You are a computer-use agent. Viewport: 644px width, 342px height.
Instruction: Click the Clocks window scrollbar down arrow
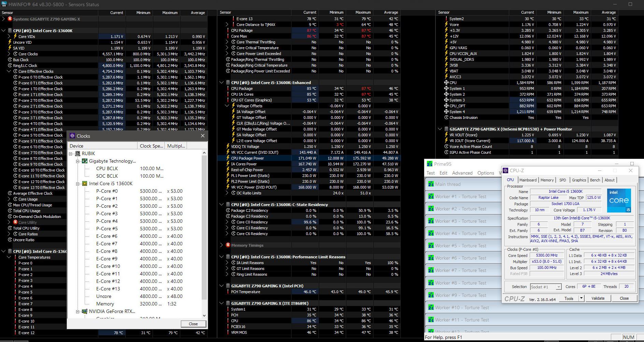[x=204, y=316]
